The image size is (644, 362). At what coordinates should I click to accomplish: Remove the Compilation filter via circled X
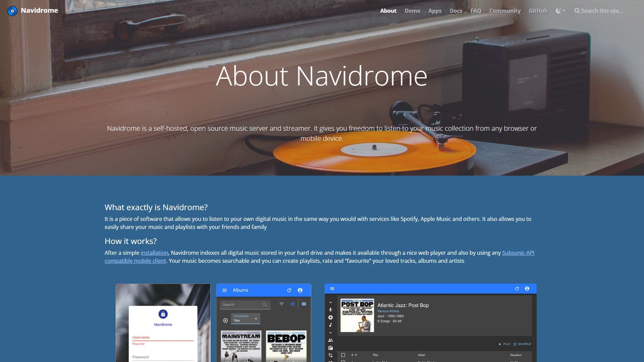225,320
